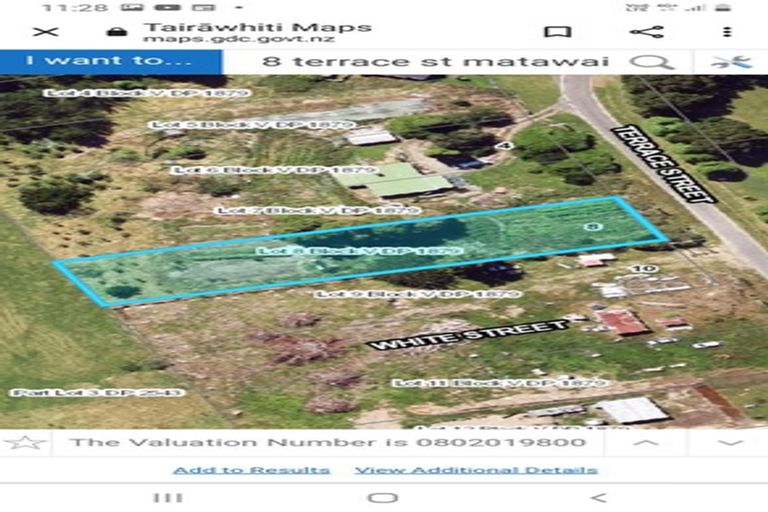Tap the White Street road label
The height and width of the screenshot is (512, 768).
(469, 335)
